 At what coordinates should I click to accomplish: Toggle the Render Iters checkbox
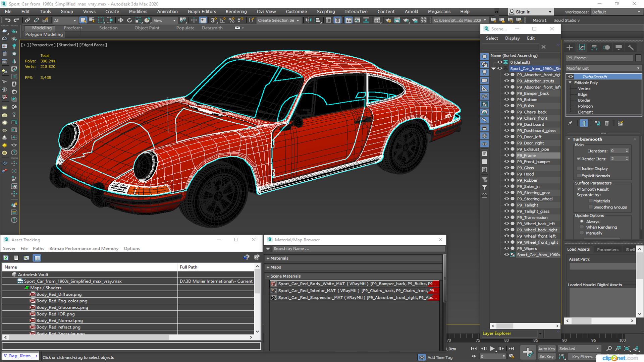tap(579, 159)
